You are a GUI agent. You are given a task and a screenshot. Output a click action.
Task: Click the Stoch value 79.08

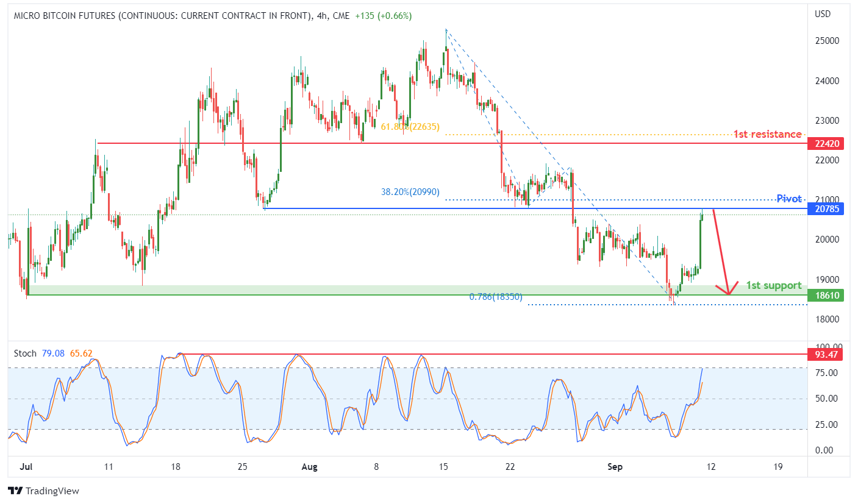(54, 353)
